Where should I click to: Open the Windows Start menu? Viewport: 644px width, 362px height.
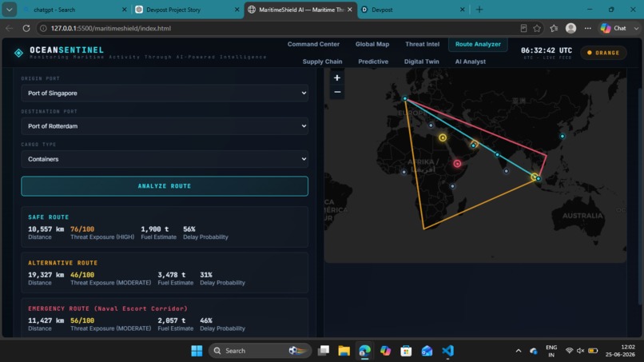pyautogui.click(x=197, y=351)
